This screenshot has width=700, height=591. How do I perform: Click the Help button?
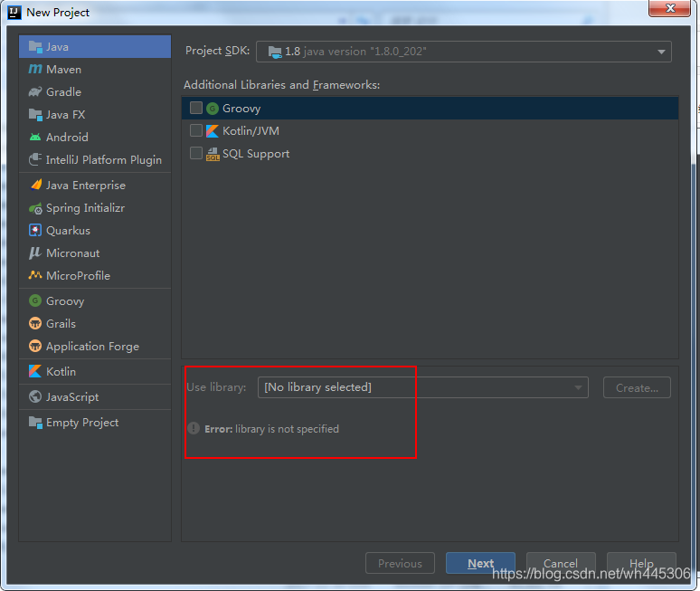point(641,563)
